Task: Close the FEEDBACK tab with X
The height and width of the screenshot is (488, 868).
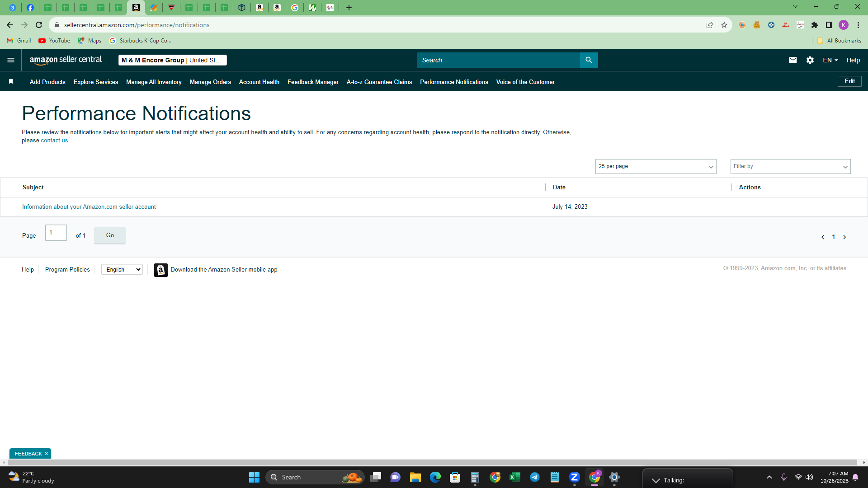Action: tap(46, 454)
